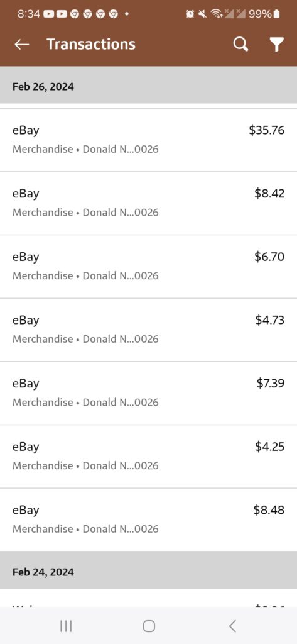Open the filter funnel icon
The width and height of the screenshot is (297, 644).
(x=277, y=45)
